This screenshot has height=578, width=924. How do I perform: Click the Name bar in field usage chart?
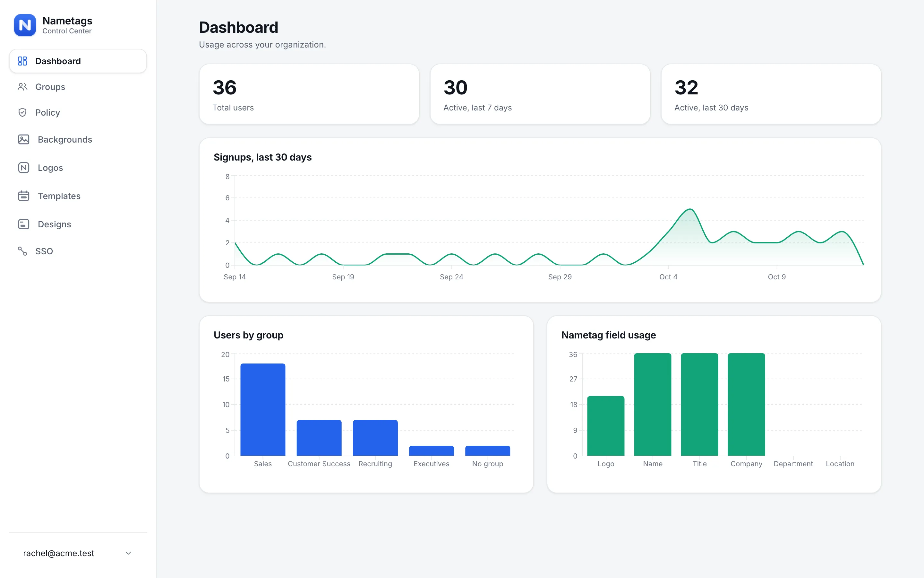pyautogui.click(x=653, y=405)
